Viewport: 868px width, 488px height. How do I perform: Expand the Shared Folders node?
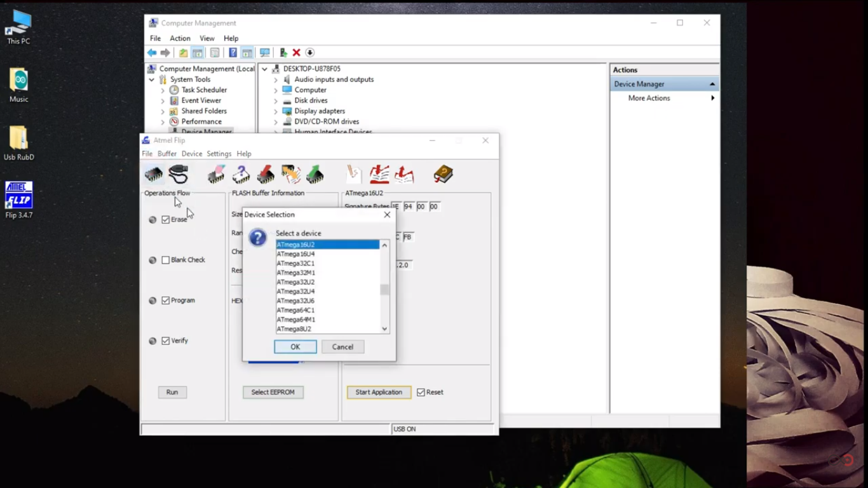(x=163, y=111)
